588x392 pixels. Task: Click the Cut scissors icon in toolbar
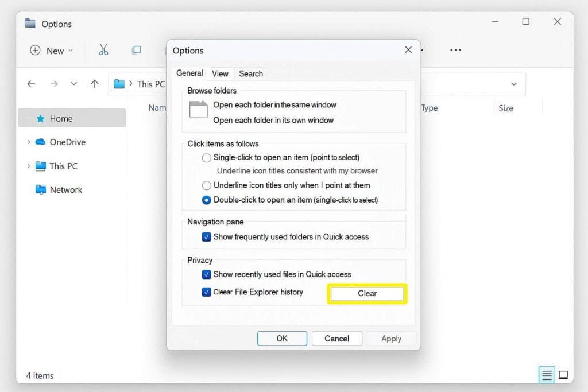pos(103,50)
